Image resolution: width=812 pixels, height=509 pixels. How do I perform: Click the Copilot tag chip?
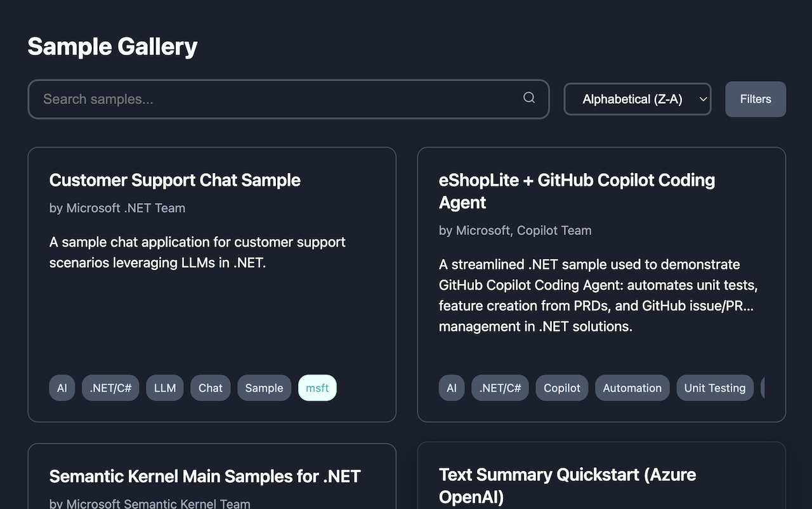(562, 389)
